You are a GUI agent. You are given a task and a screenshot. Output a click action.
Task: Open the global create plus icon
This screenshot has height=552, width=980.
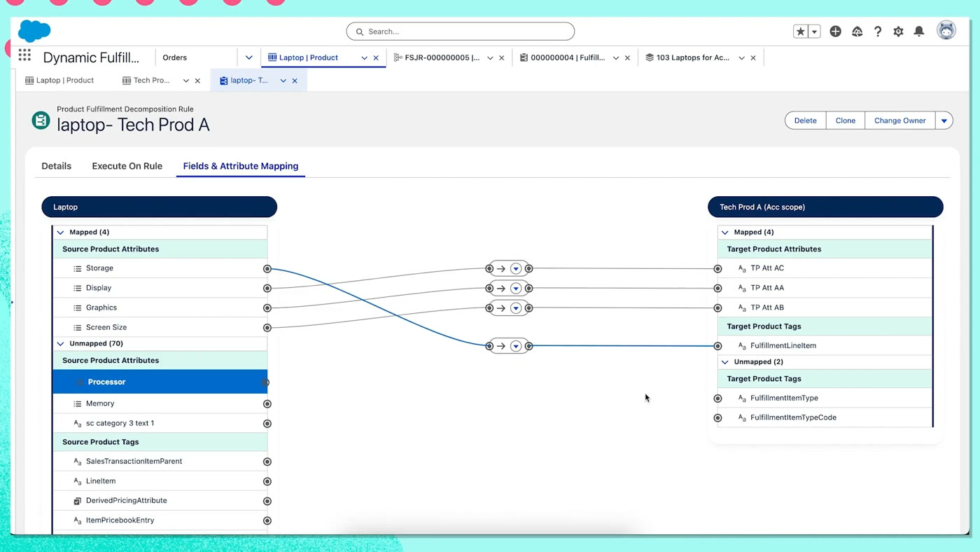[835, 32]
